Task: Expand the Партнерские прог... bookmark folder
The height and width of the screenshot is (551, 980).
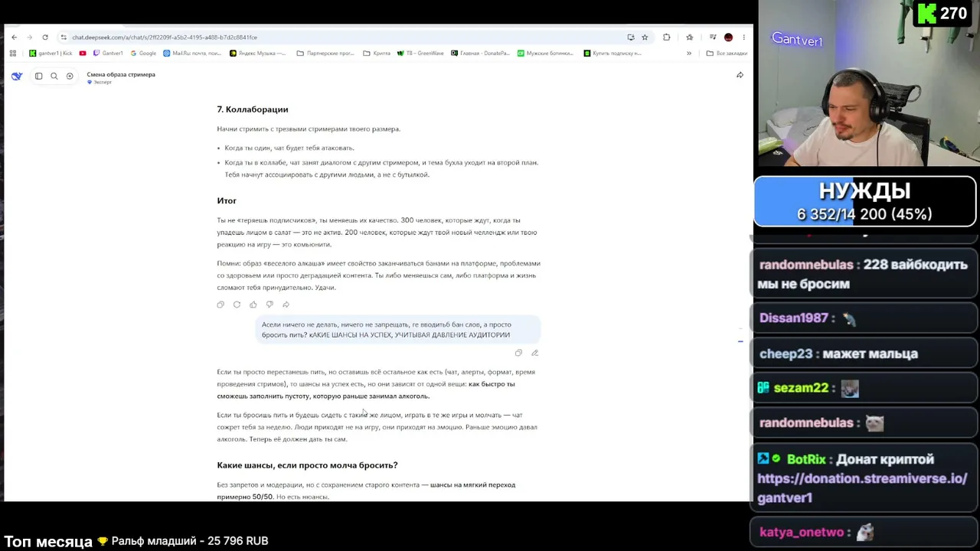Action: [325, 54]
